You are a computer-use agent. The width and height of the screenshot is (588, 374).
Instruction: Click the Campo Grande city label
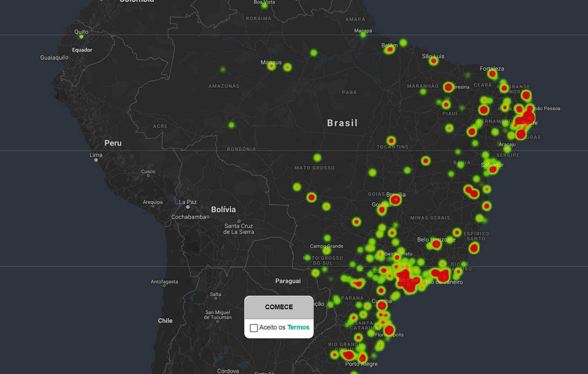pos(327,246)
